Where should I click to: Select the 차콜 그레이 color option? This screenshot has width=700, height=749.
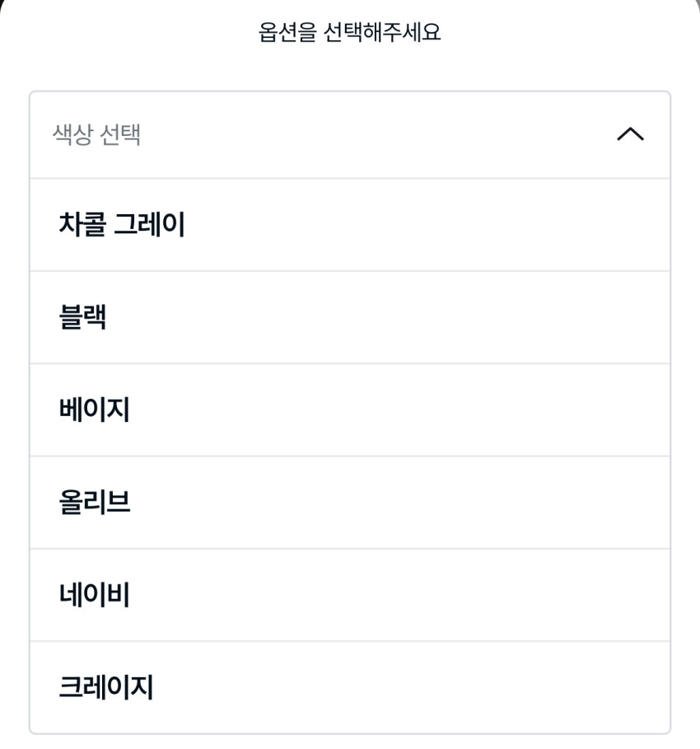click(x=122, y=224)
